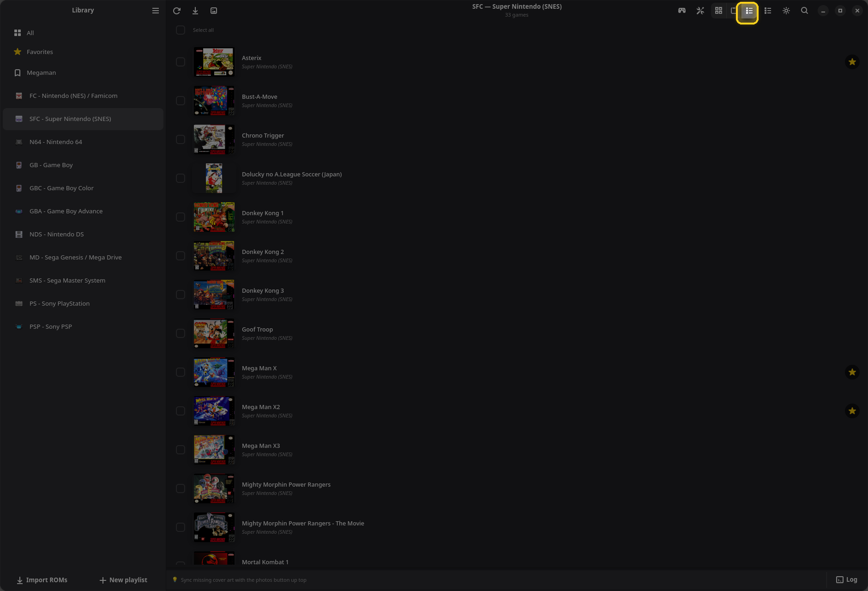Tick the checkbox beside Chrono Trigger
This screenshot has width=868, height=591.
[x=181, y=139]
